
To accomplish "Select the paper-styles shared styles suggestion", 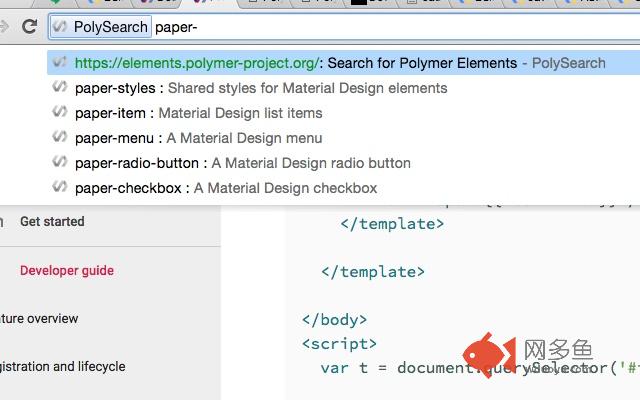I will point(260,88).
